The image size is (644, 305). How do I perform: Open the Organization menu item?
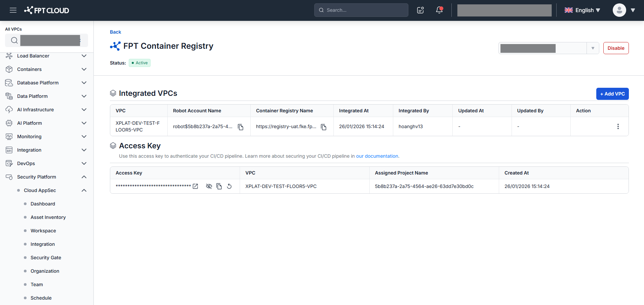coord(45,271)
